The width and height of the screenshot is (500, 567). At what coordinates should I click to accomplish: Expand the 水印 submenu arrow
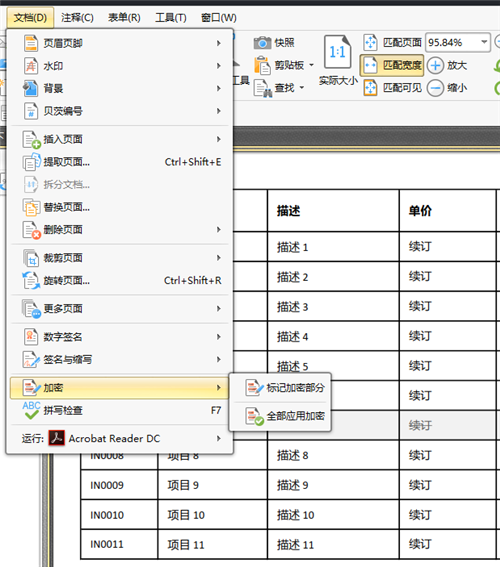click(x=219, y=66)
